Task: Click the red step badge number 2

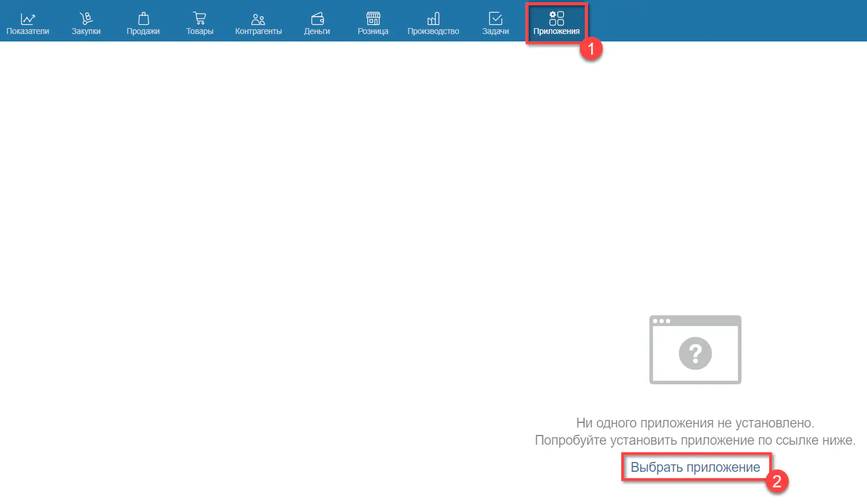Action: click(x=777, y=481)
